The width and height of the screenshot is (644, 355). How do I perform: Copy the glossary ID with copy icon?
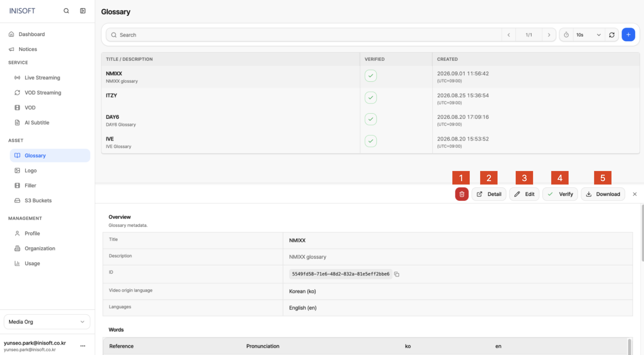[x=397, y=274]
